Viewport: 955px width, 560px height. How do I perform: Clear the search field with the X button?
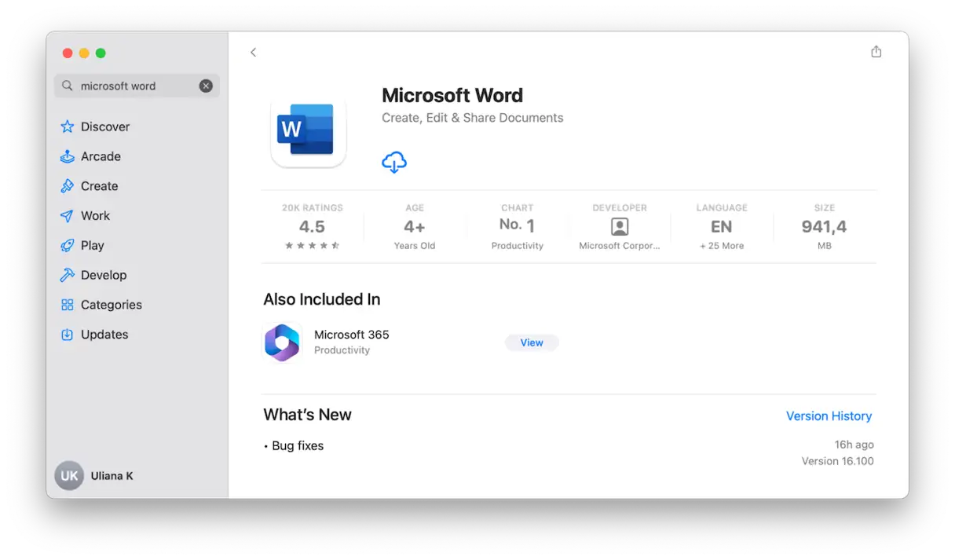pos(206,86)
